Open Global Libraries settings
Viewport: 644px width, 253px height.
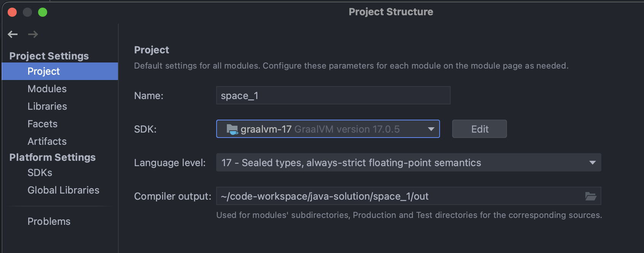click(x=64, y=190)
